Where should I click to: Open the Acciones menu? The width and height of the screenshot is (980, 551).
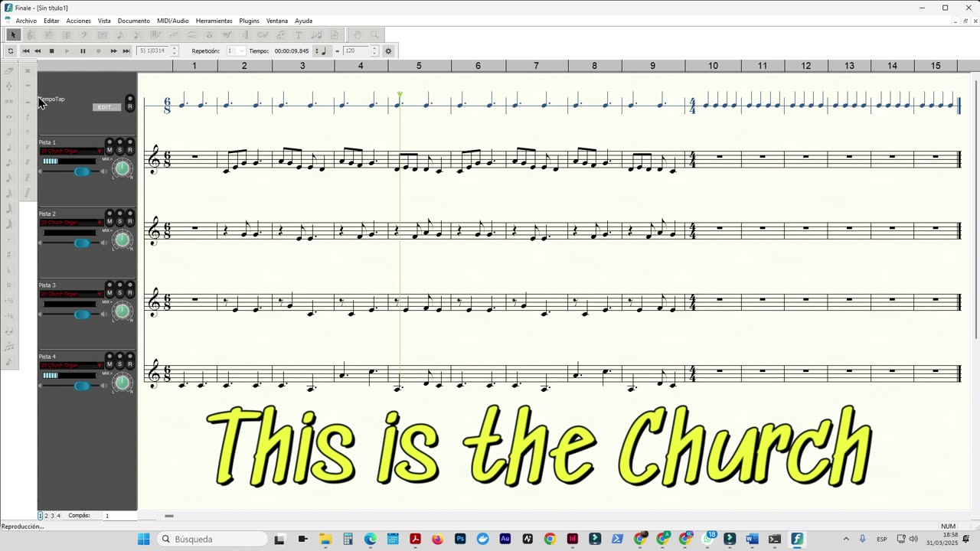[x=78, y=21]
